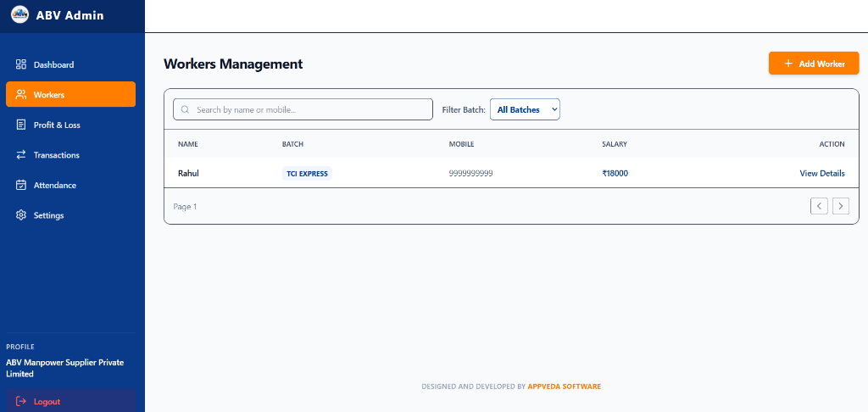The height and width of the screenshot is (412, 868).
Task: Click the BATCH column header
Action: [x=292, y=144]
